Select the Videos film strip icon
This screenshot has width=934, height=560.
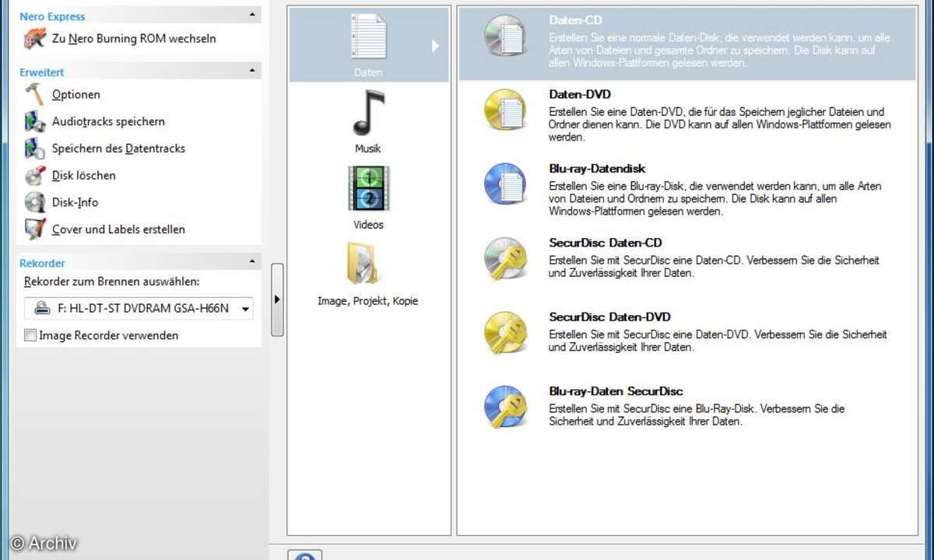[368, 188]
